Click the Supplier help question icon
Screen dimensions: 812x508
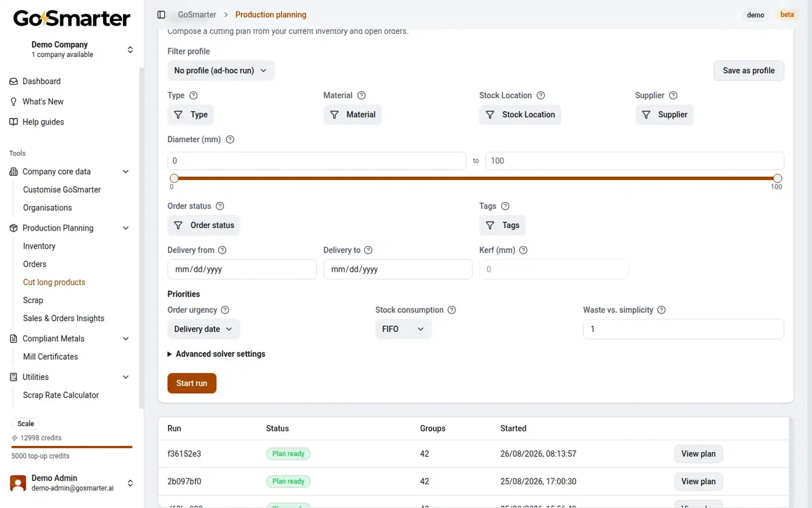coord(673,95)
